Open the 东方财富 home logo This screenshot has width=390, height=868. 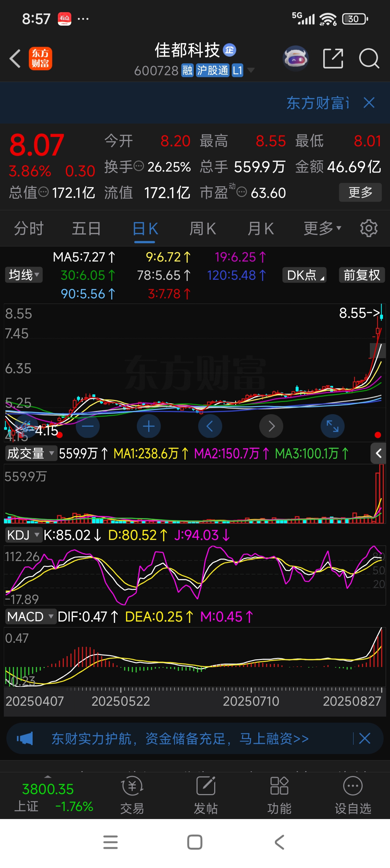coord(40,59)
